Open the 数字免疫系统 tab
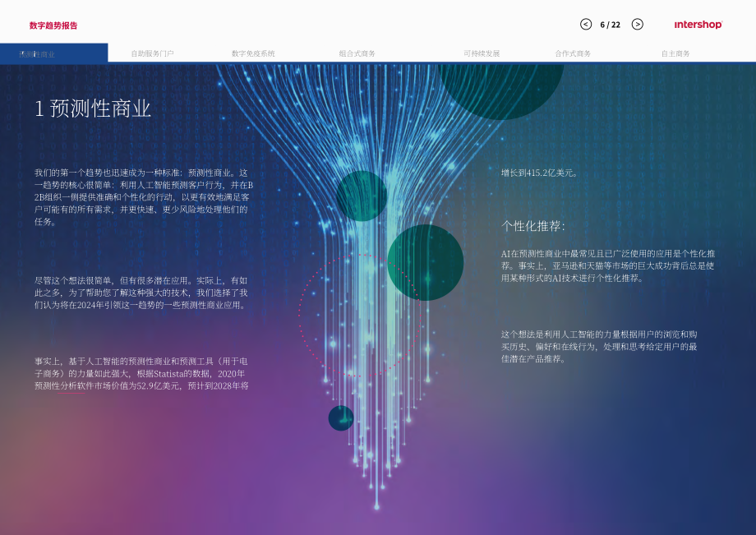 pyautogui.click(x=253, y=53)
